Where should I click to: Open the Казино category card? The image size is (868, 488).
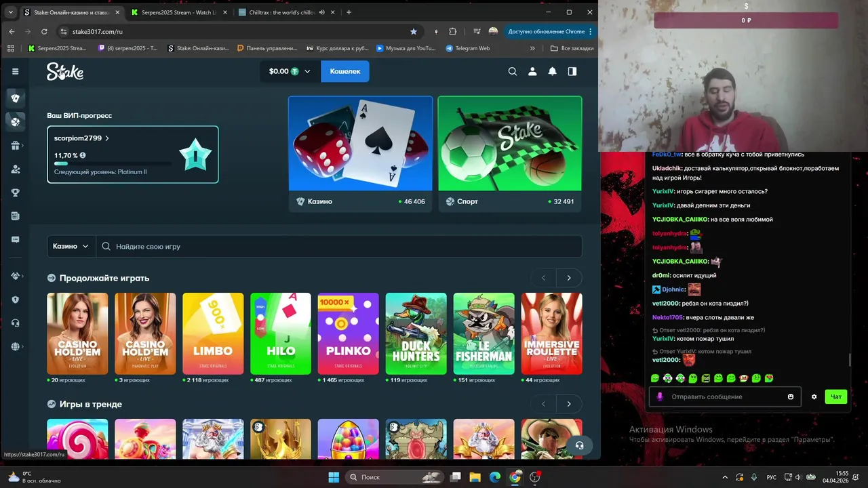point(361,154)
